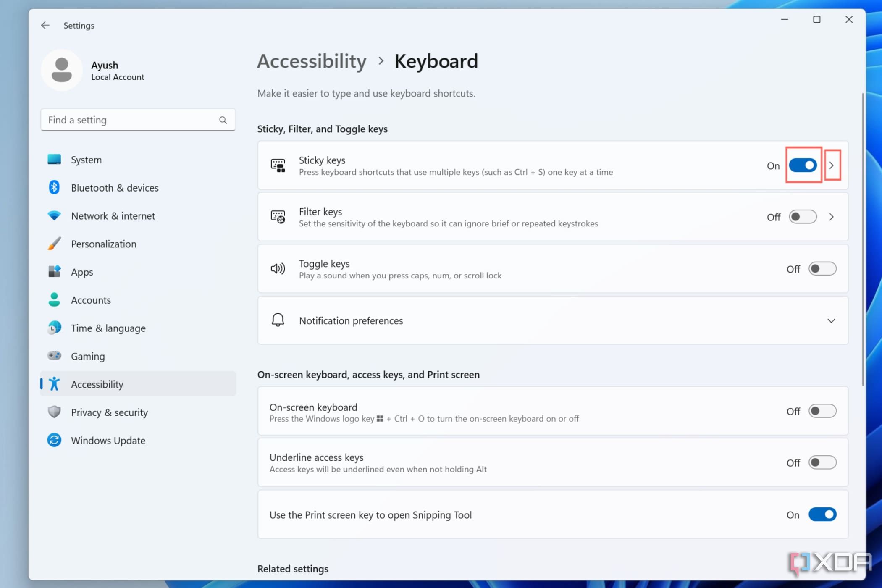The width and height of the screenshot is (882, 588).
Task: Click the Apps icon in sidebar
Action: pos(54,271)
